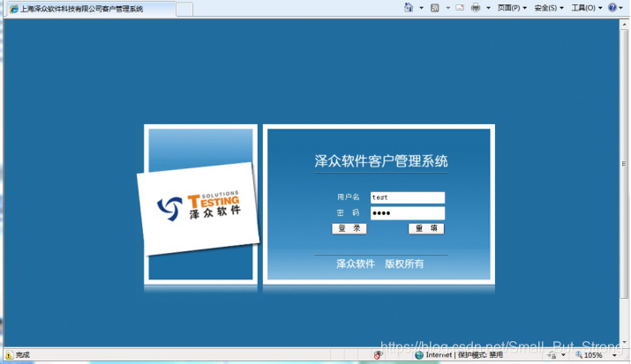Click the 105% zoom level button
The image size is (631, 364).
(x=590, y=355)
